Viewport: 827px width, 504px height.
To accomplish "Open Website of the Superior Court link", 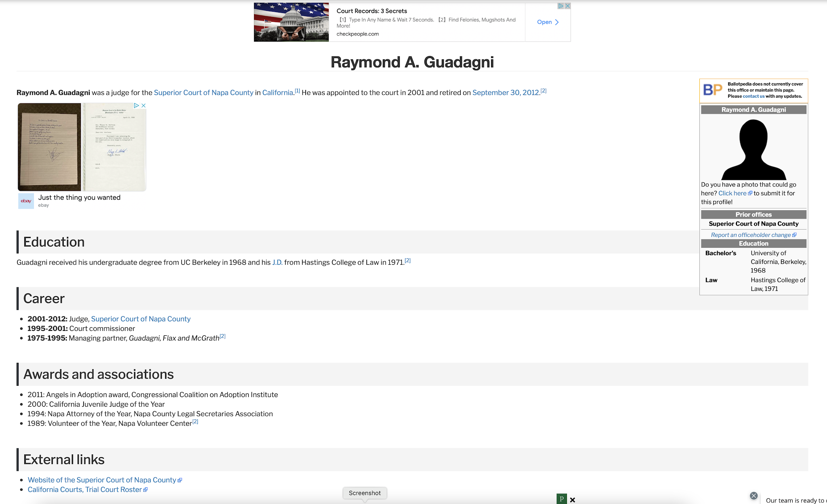I will tap(102, 480).
